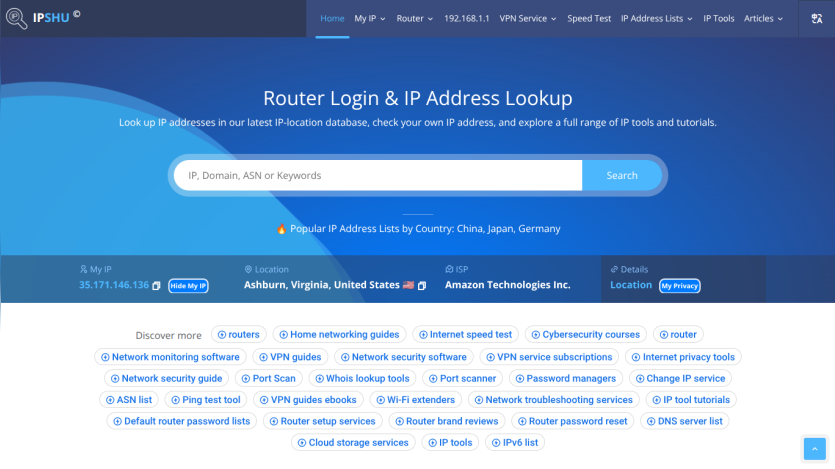The image size is (835, 469).
Task: Expand the Router nav dropdown
Action: (x=414, y=19)
